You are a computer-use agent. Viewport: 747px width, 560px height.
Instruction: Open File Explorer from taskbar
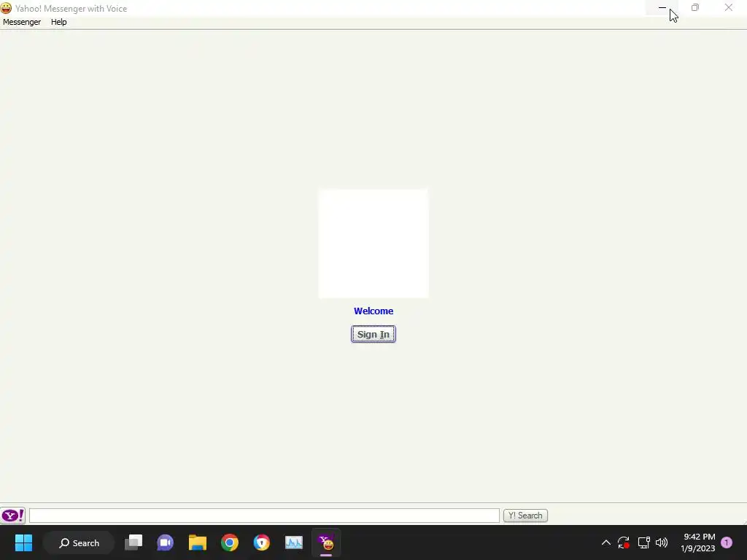pos(197,542)
